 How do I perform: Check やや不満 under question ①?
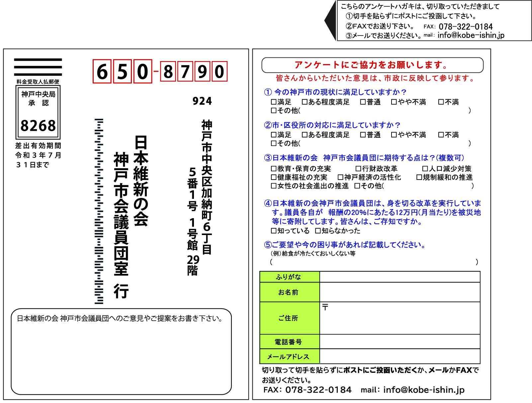[x=394, y=102]
